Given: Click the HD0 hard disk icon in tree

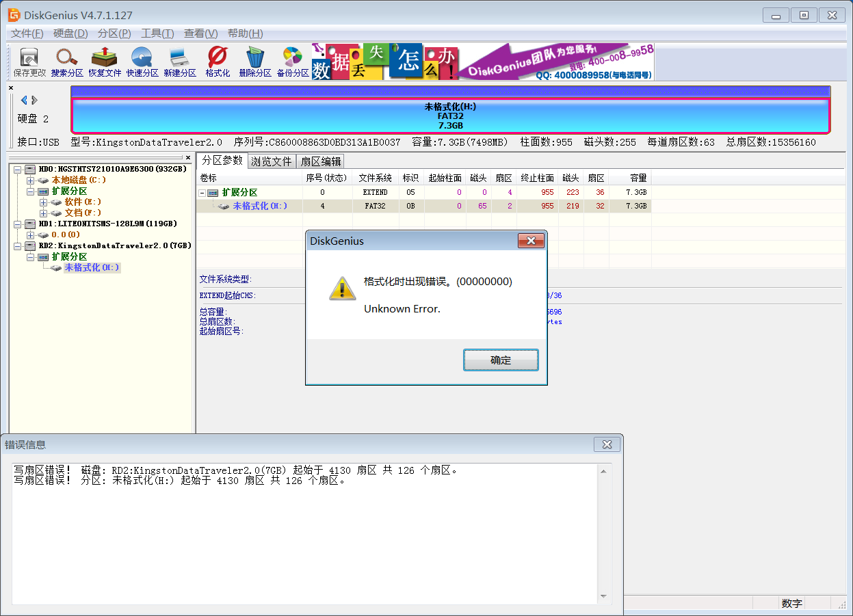Looking at the screenshot, I should click(x=30, y=169).
